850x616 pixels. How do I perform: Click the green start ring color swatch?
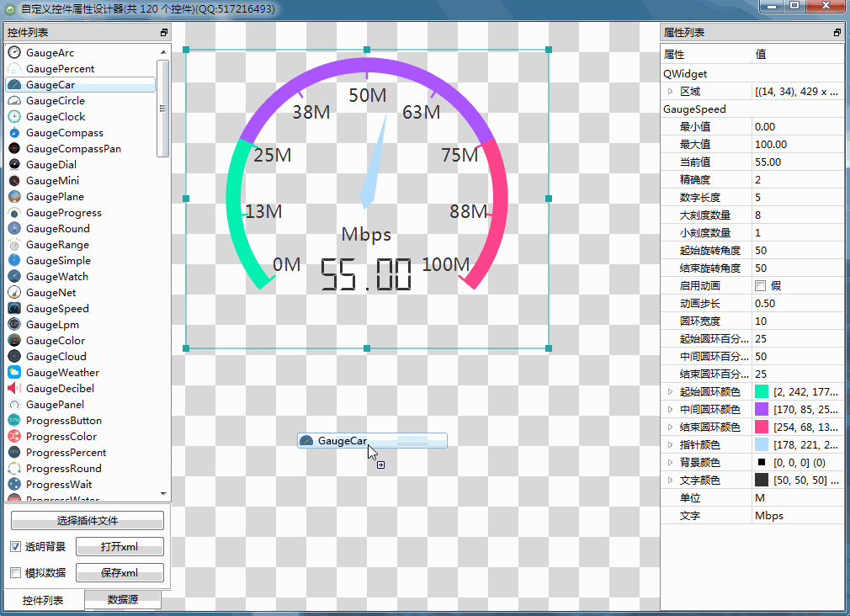(762, 391)
